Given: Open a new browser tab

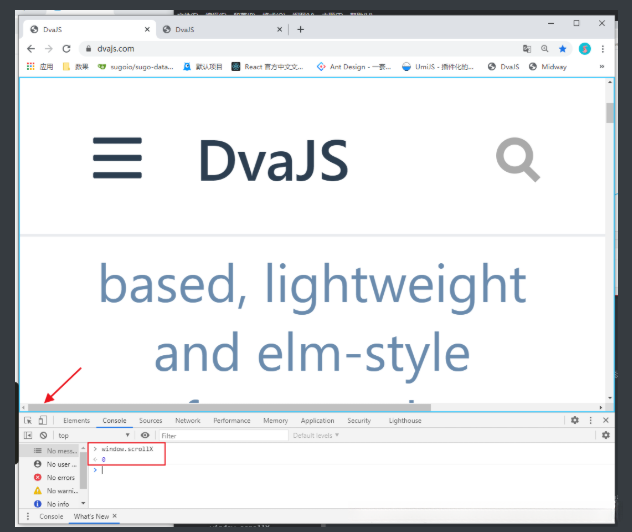Looking at the screenshot, I should click(x=300, y=29).
